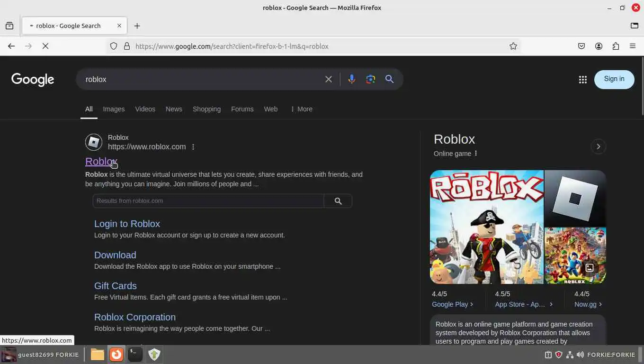The height and width of the screenshot is (364, 644).
Task: Open the Online game options dots
Action: (476, 153)
